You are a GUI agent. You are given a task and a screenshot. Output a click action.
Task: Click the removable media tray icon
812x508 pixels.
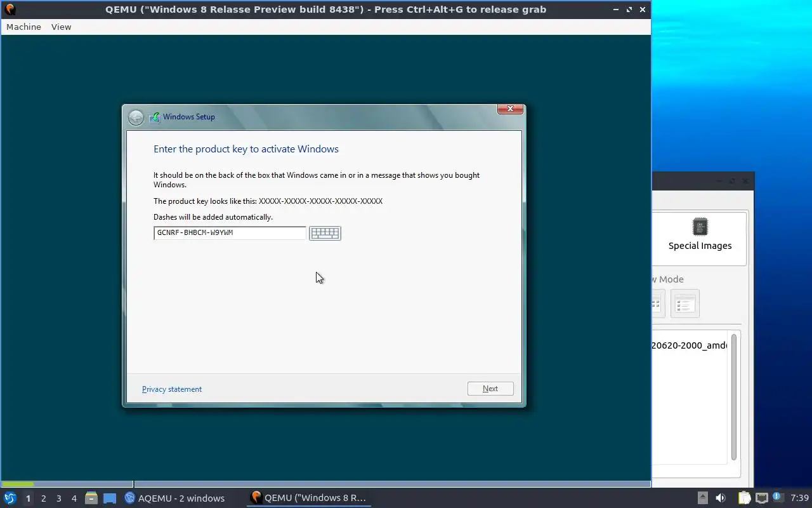coord(703,498)
